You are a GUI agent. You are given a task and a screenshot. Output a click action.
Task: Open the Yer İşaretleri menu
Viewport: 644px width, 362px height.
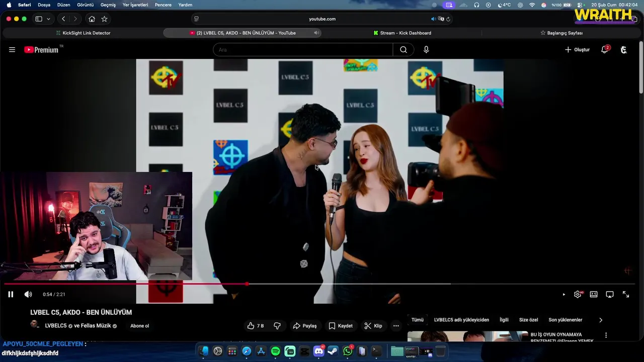tap(135, 5)
